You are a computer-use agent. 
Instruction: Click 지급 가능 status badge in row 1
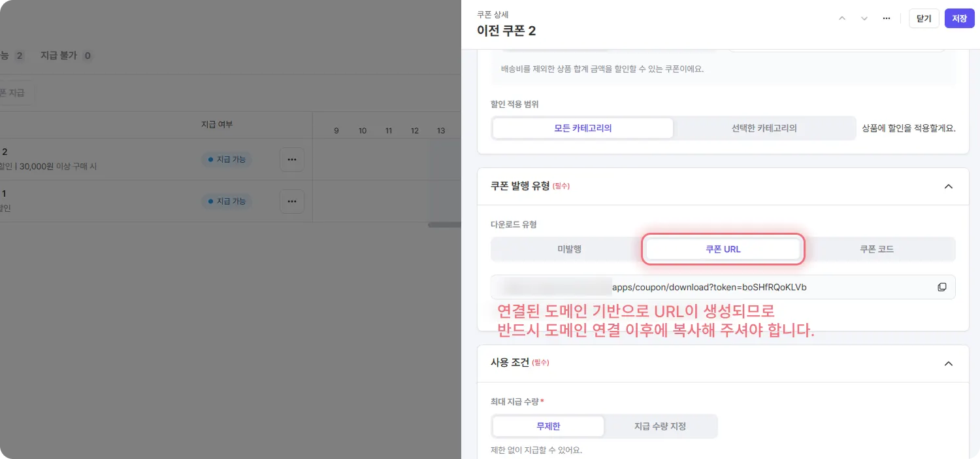click(227, 201)
